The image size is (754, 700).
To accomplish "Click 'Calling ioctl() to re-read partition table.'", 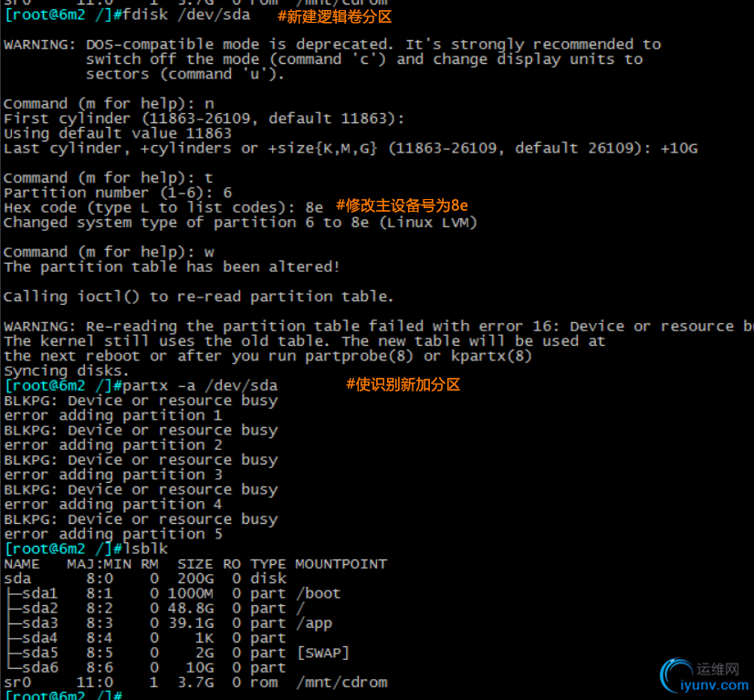I will [x=199, y=297].
